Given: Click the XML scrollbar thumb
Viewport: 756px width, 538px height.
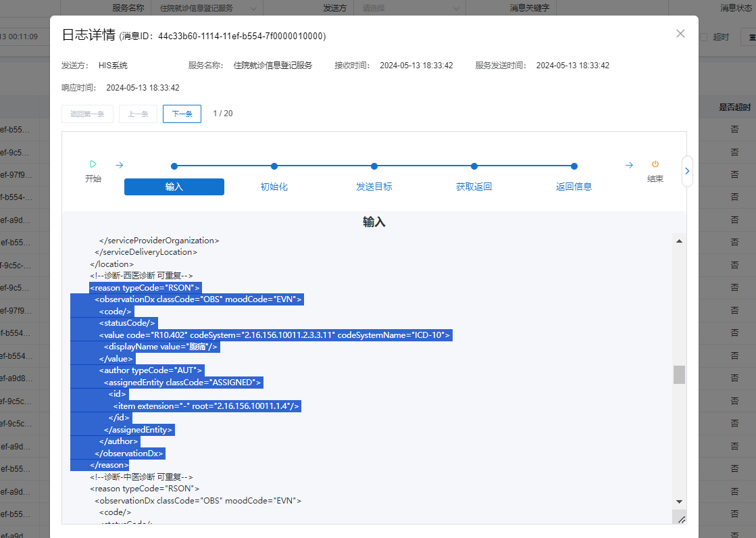Looking at the screenshot, I should [679, 375].
